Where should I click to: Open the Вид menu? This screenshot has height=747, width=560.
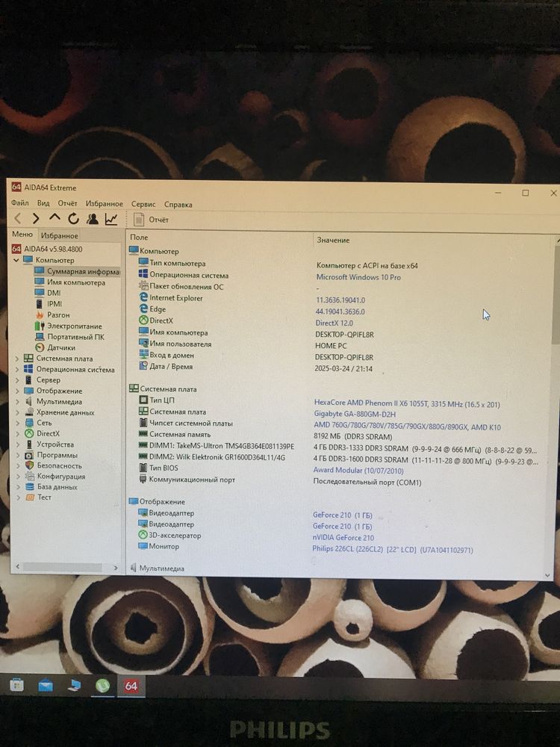[x=43, y=203]
